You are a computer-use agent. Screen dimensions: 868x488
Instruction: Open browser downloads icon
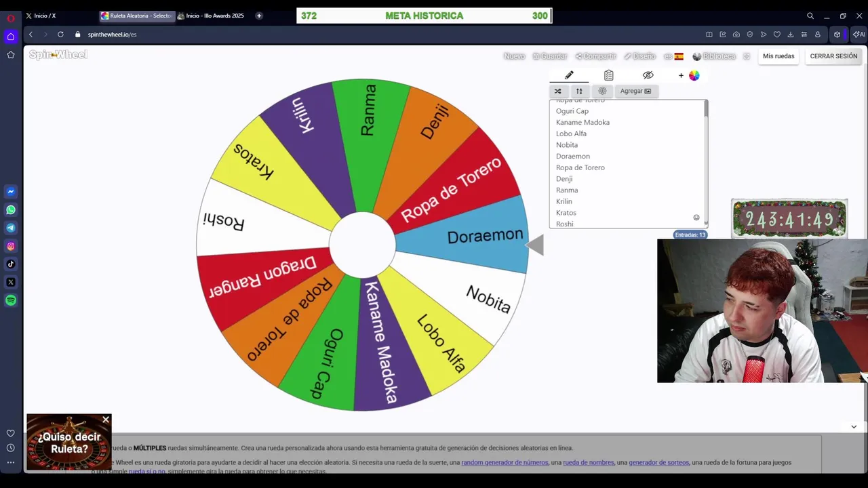(791, 35)
